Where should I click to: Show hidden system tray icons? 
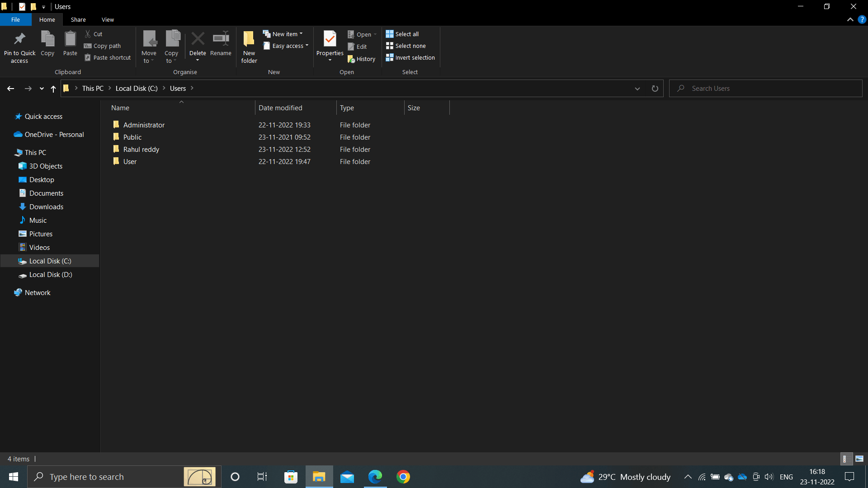[688, 477]
